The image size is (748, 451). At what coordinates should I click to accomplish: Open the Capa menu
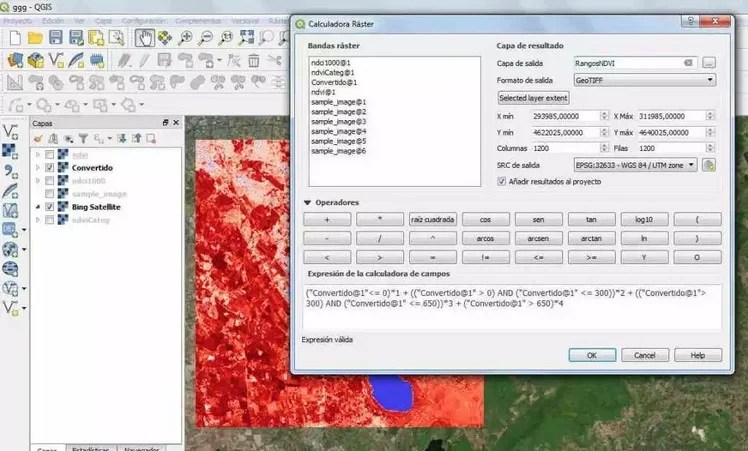point(103,21)
